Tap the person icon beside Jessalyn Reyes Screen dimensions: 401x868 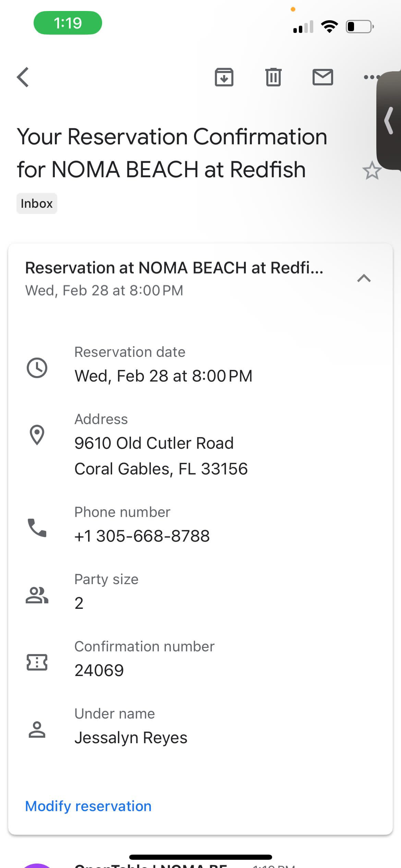tap(37, 730)
